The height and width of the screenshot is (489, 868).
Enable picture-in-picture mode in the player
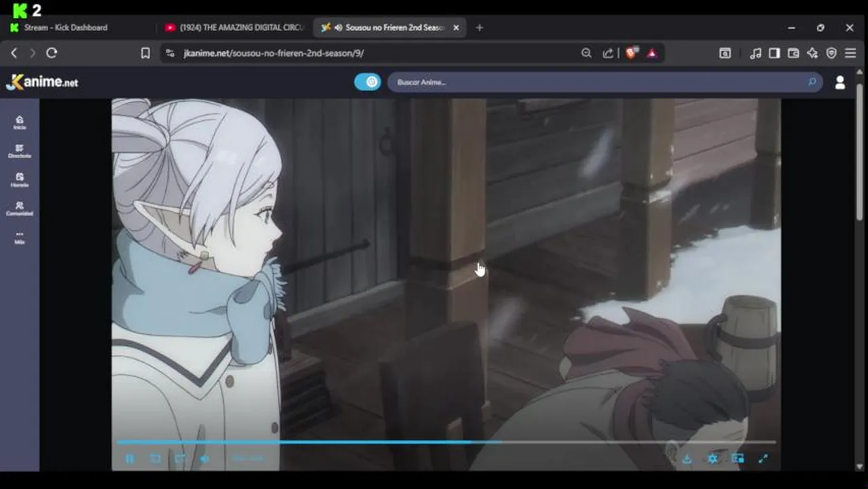pos(738,459)
